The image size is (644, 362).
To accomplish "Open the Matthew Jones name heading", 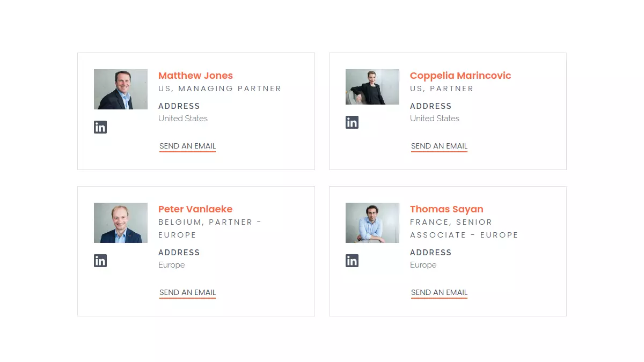I will click(195, 76).
